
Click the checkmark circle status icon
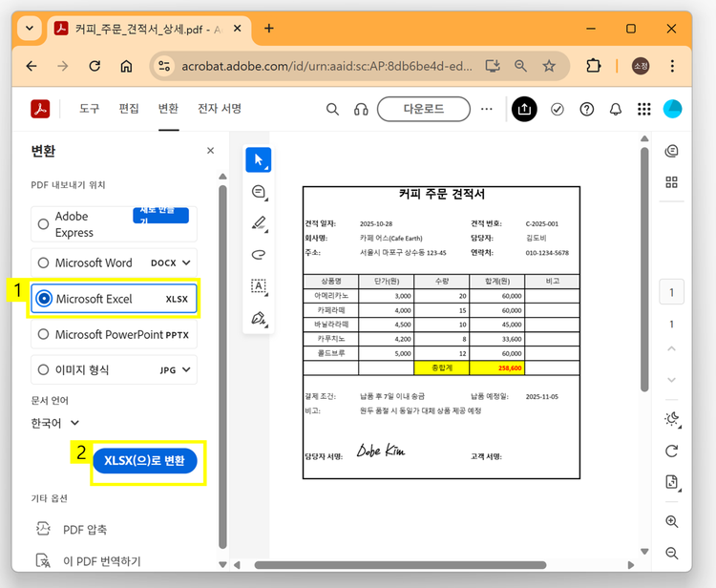[558, 109]
